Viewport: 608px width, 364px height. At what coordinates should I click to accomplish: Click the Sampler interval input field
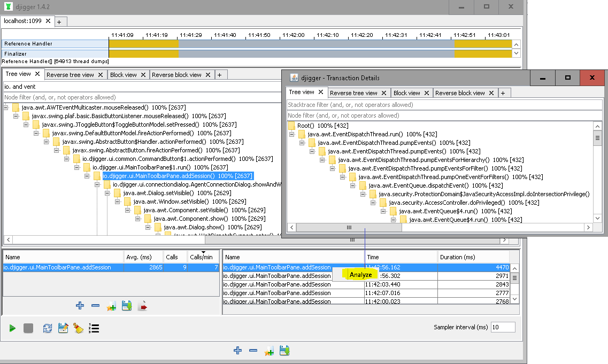pyautogui.click(x=503, y=327)
